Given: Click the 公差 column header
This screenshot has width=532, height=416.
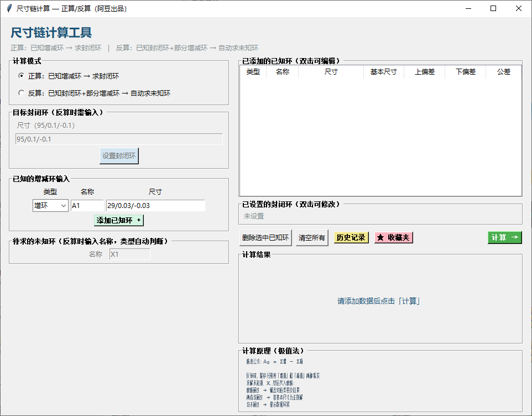Looking at the screenshot, I should pos(504,71).
